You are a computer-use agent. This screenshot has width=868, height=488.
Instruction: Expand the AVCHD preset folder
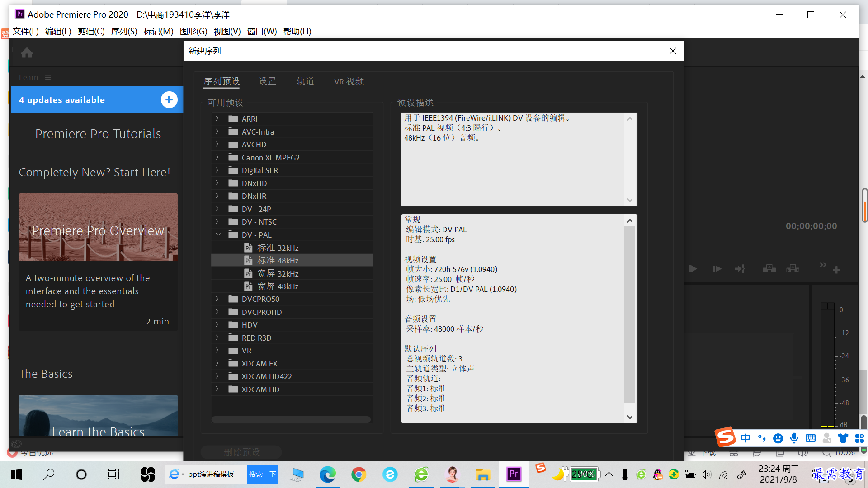(217, 145)
